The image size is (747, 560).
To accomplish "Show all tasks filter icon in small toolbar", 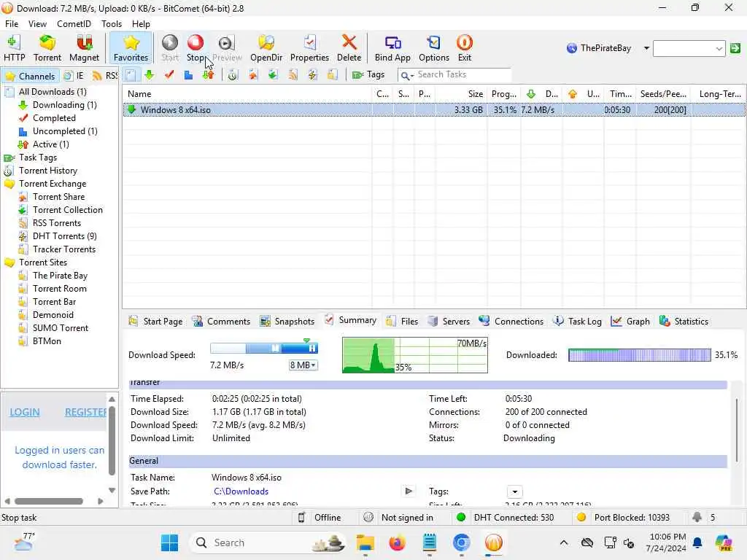I will point(131,75).
